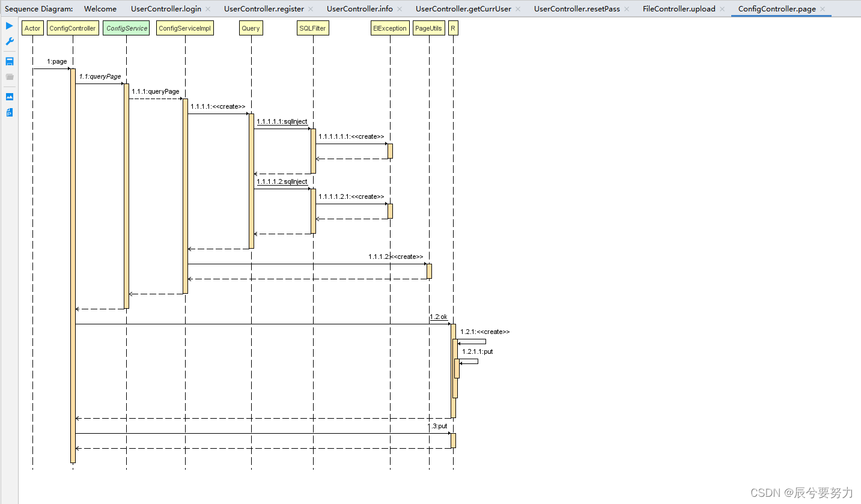Switch to UserController.info tab
The height and width of the screenshot is (504, 861).
click(360, 9)
